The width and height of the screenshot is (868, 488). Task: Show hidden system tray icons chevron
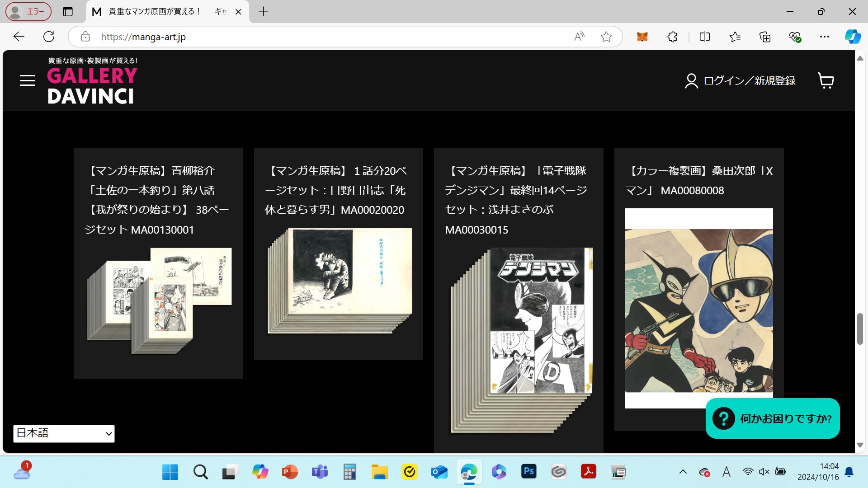[x=683, y=472]
